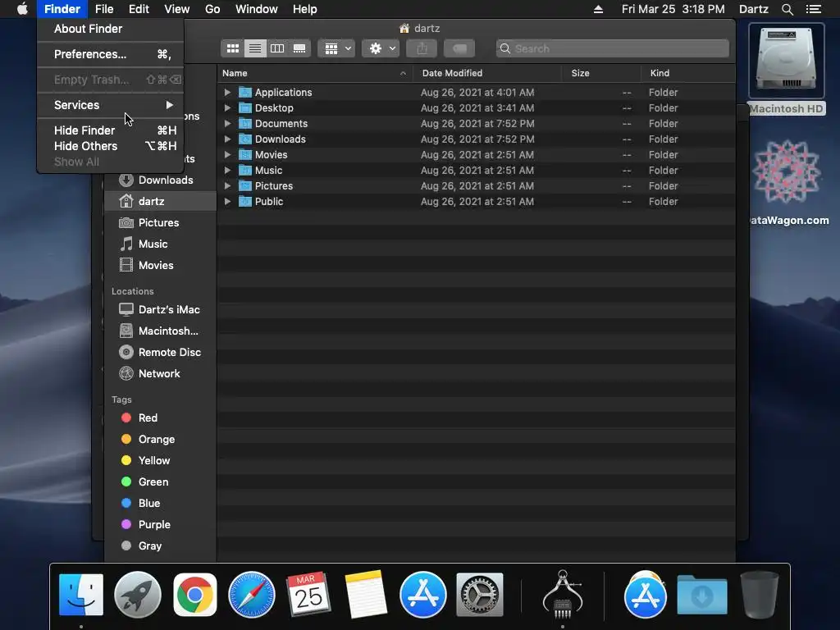Select Pictures in the sidebar
Image resolution: width=840 pixels, height=630 pixels.
coord(162,223)
